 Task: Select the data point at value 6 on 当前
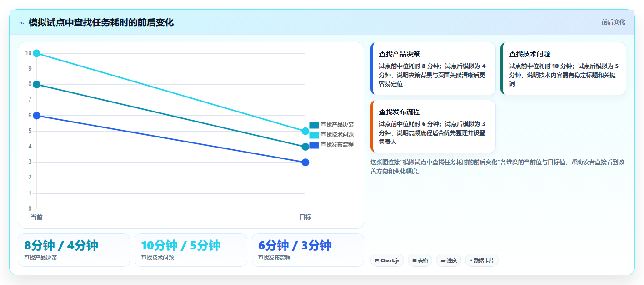[37, 116]
